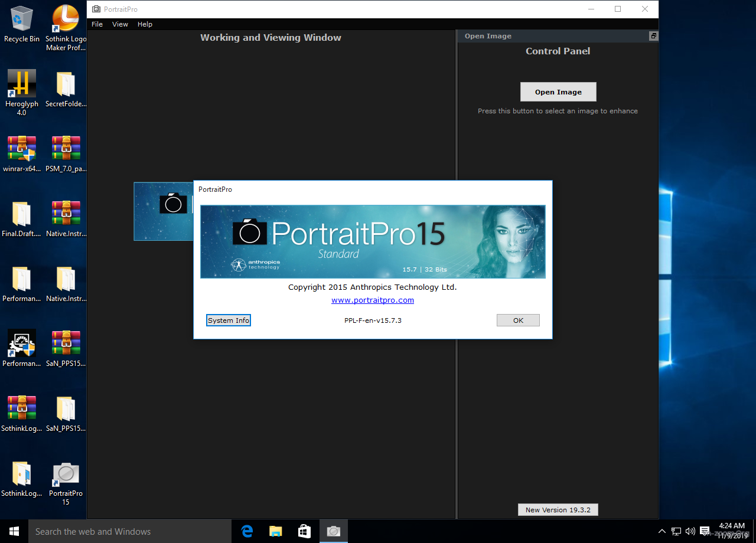Select the SothinkLog folder icon
The image size is (756, 543).
click(22, 479)
